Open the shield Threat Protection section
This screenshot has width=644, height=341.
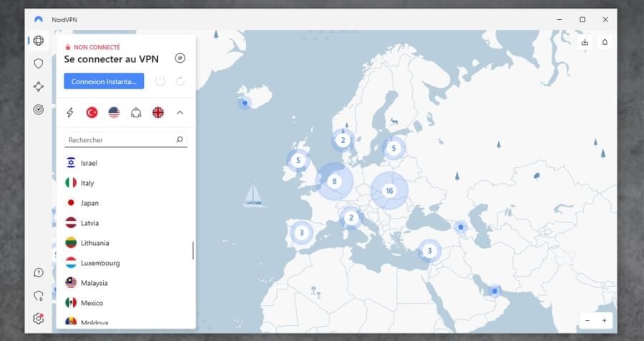[x=39, y=64]
